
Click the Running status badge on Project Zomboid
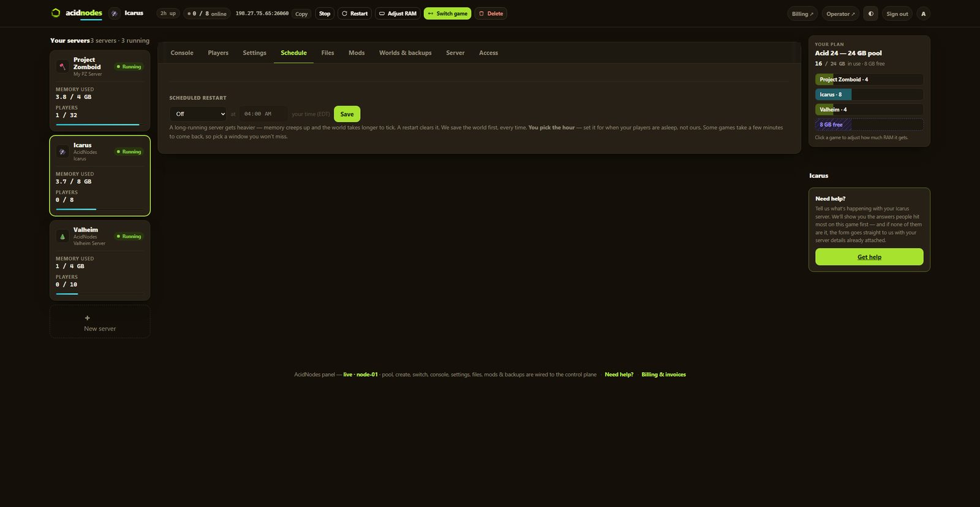[x=129, y=67]
